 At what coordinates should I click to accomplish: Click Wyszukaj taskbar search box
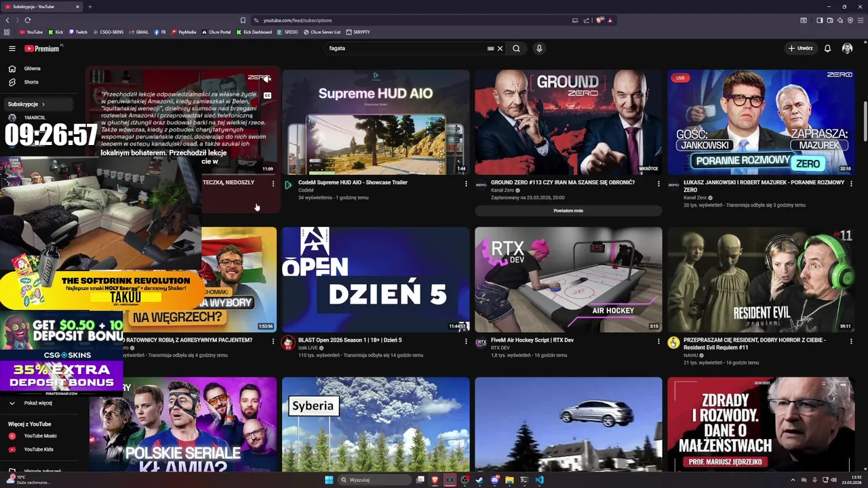coord(375,480)
